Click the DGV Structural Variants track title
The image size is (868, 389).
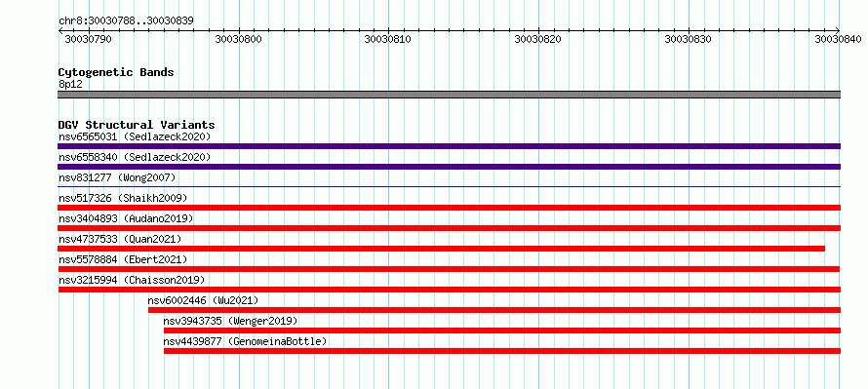coord(137,125)
